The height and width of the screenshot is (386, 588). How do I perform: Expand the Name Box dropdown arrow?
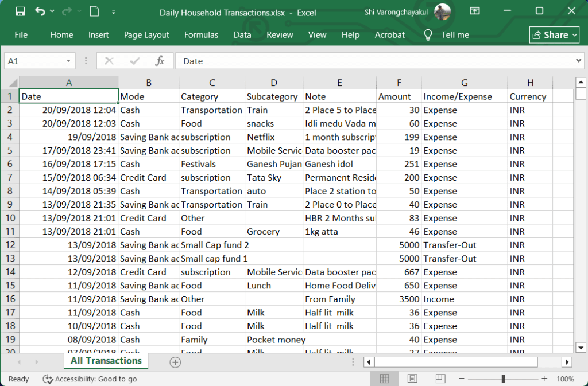(x=69, y=61)
